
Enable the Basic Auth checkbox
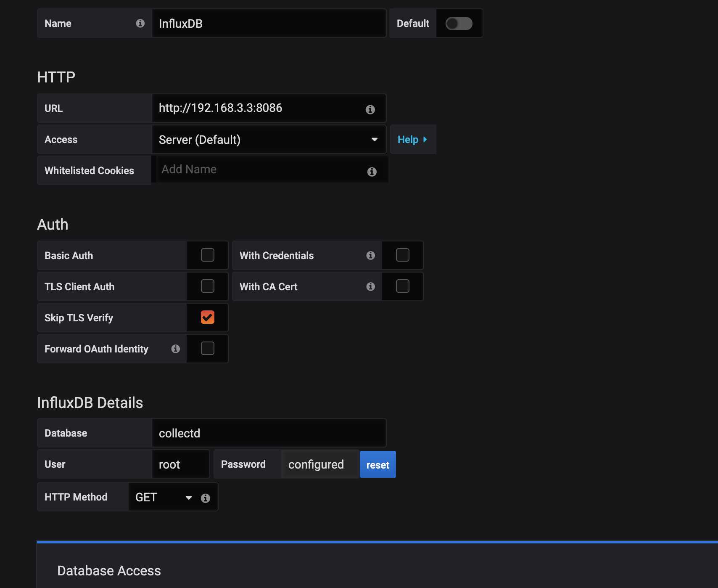[208, 255]
